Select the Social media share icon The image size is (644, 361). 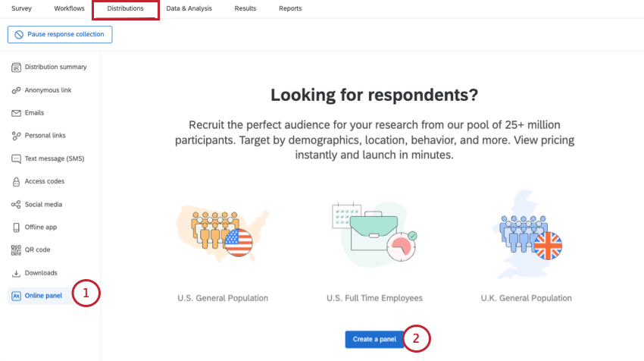[16, 204]
